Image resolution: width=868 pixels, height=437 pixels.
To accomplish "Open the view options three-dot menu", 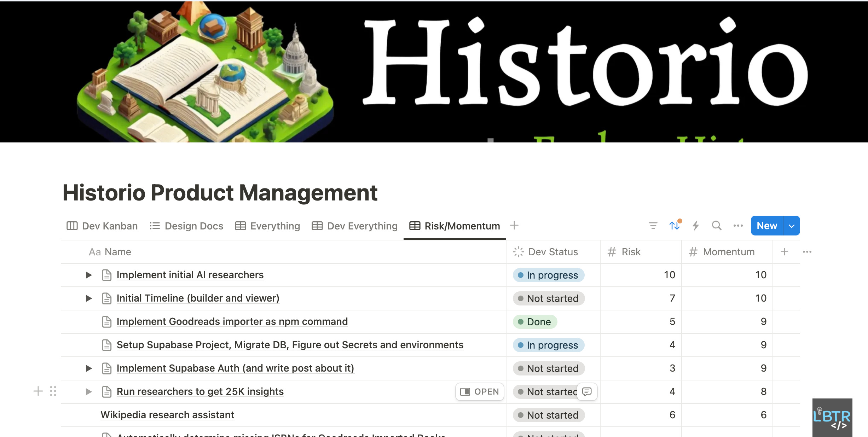I will tap(738, 226).
